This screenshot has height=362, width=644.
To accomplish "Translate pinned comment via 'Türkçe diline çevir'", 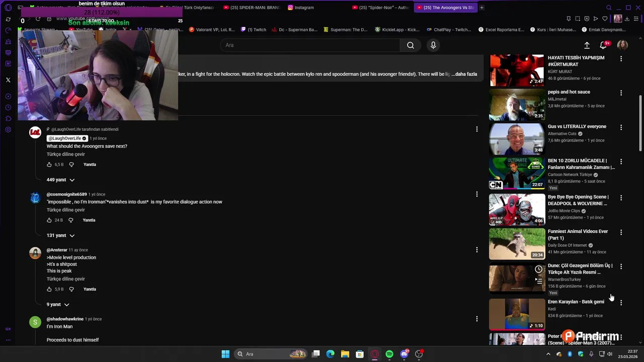I will 66,154.
